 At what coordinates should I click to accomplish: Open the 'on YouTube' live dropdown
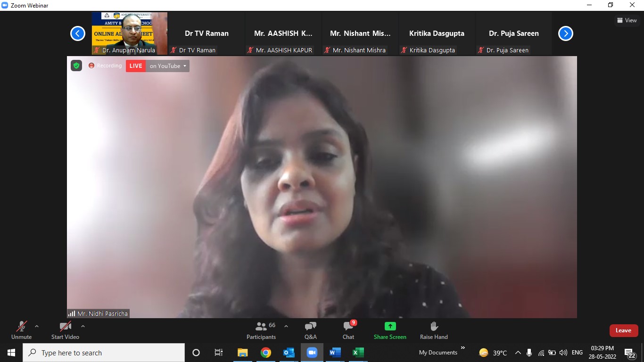coord(168,66)
